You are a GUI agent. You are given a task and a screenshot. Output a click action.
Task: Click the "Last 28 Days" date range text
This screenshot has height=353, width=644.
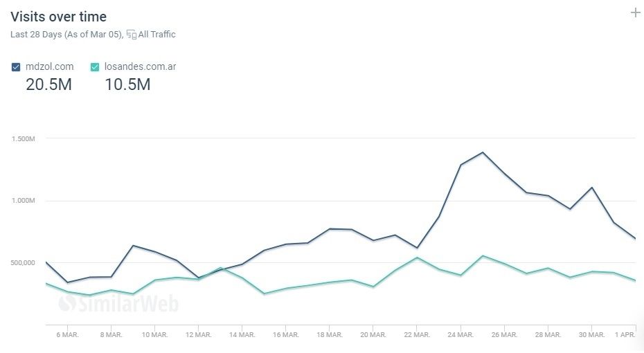[x=39, y=34]
